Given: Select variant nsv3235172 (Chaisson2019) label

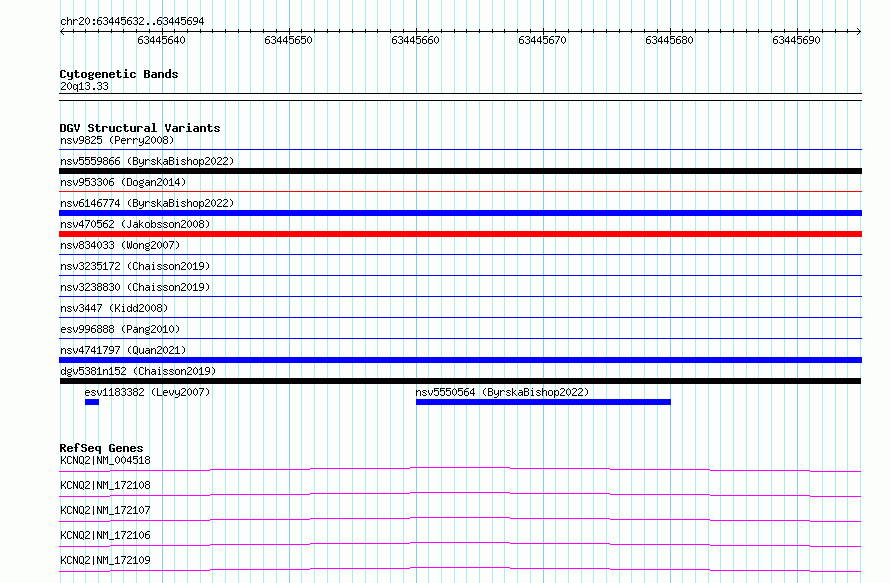Looking at the screenshot, I should pyautogui.click(x=135, y=266).
